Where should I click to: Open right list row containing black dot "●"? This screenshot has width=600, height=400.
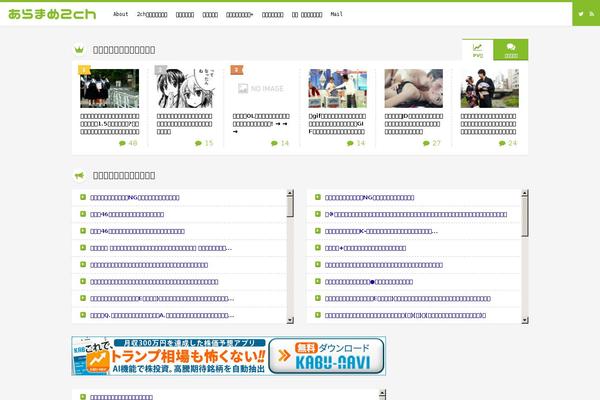tap(414, 282)
